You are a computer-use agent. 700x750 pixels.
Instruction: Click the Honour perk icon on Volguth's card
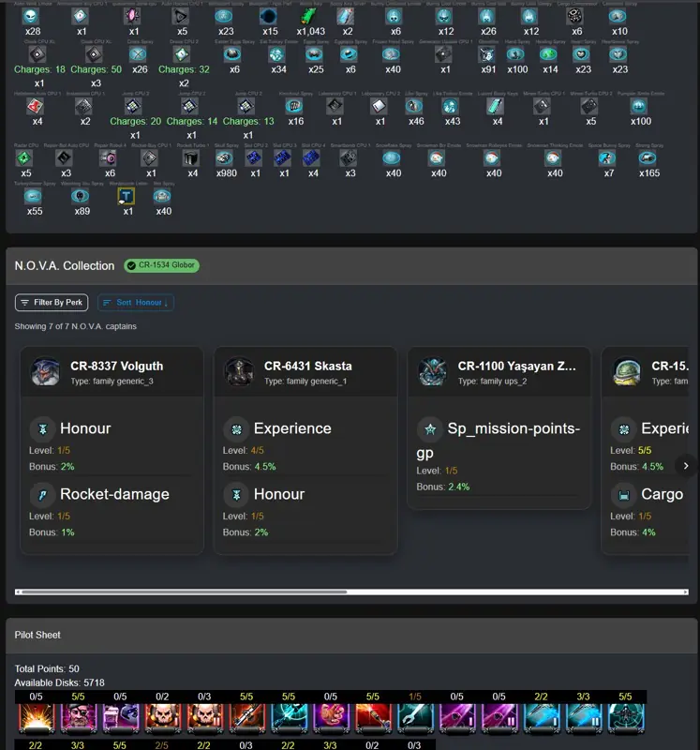pos(42,429)
